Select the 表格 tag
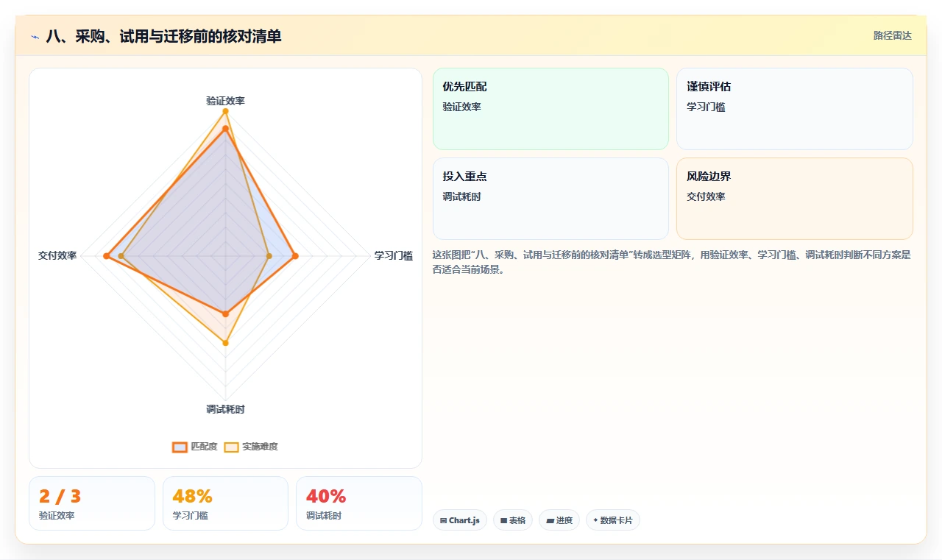The height and width of the screenshot is (560, 942). coord(513,520)
